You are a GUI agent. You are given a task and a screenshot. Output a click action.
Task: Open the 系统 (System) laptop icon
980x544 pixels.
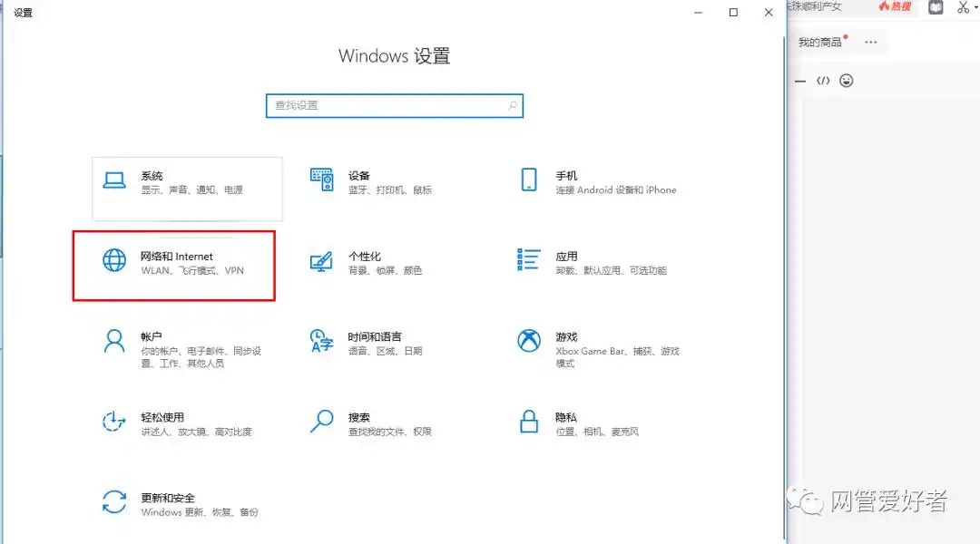point(113,181)
